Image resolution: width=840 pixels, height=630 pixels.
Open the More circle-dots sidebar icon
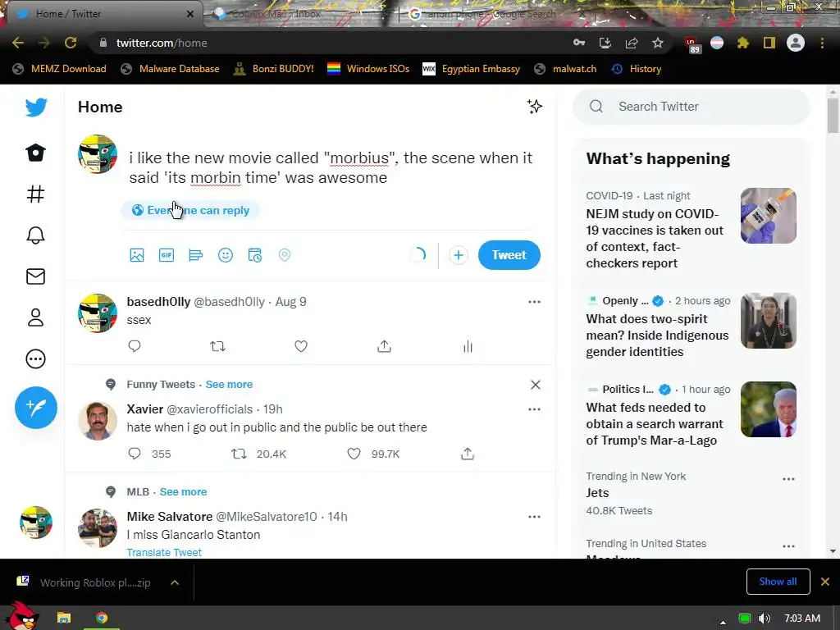tap(36, 359)
